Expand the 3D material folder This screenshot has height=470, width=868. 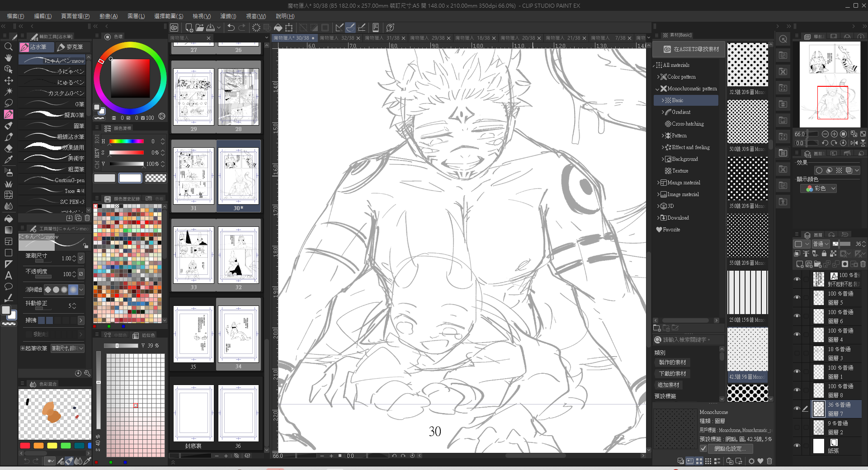click(658, 206)
